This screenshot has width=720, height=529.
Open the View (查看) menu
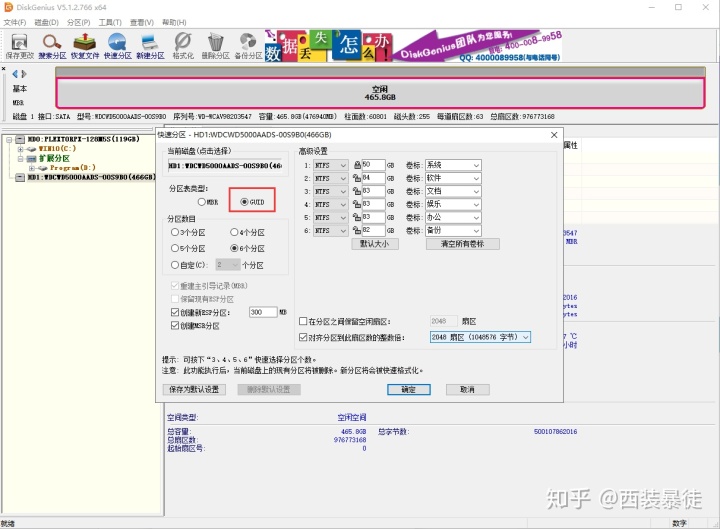point(141,23)
